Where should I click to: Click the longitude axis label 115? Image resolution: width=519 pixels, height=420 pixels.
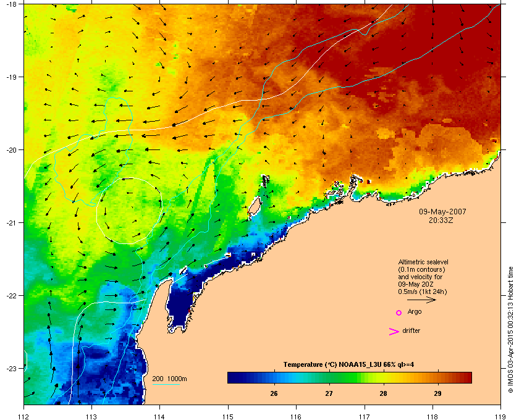click(x=228, y=416)
